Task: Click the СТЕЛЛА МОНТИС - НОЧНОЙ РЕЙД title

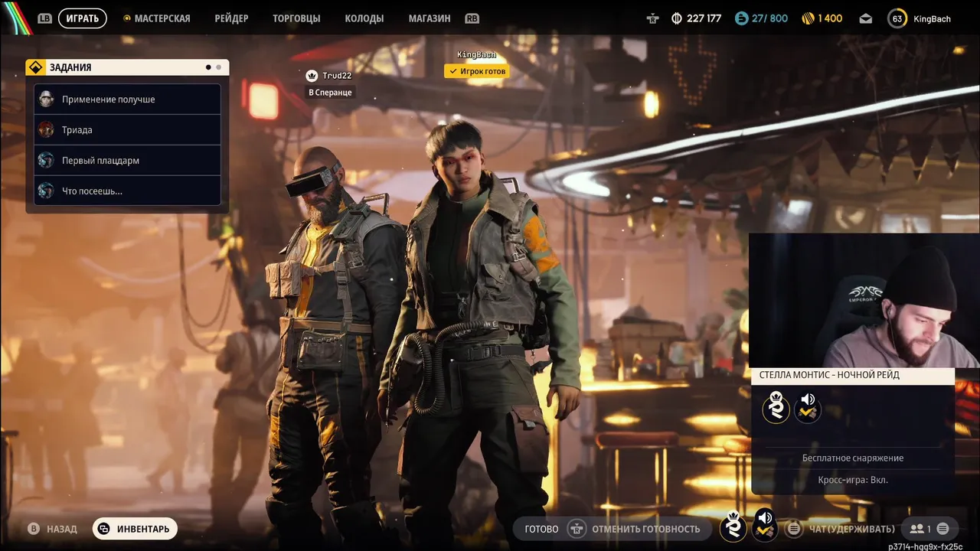Action: point(829,375)
